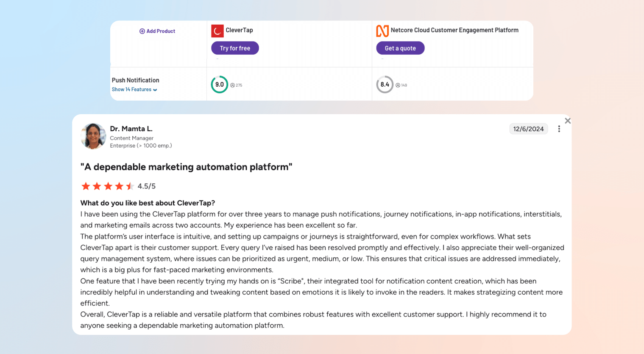Select the Netcore Cloud logo icon
Screen dimensions: 644x354
coord(382,31)
